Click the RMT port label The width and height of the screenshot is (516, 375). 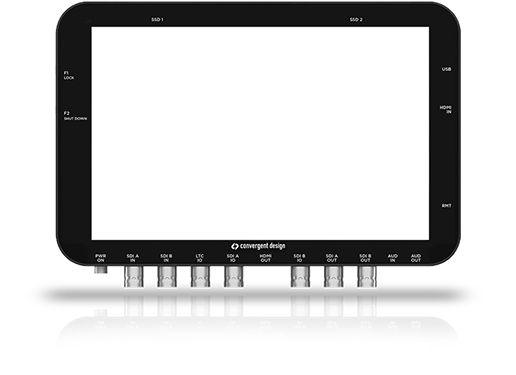446,206
